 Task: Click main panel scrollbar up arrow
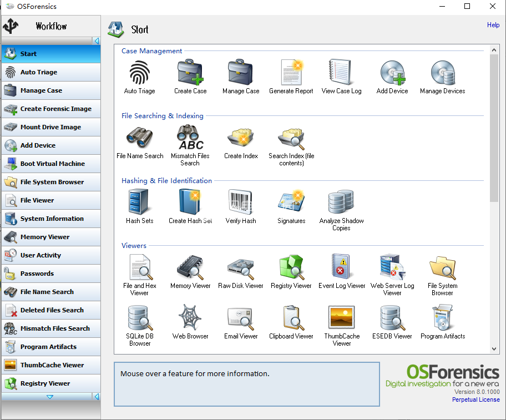(494, 50)
